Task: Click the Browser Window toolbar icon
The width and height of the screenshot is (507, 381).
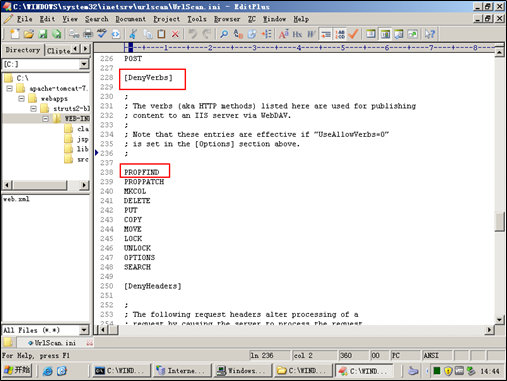Action: [x=399, y=34]
